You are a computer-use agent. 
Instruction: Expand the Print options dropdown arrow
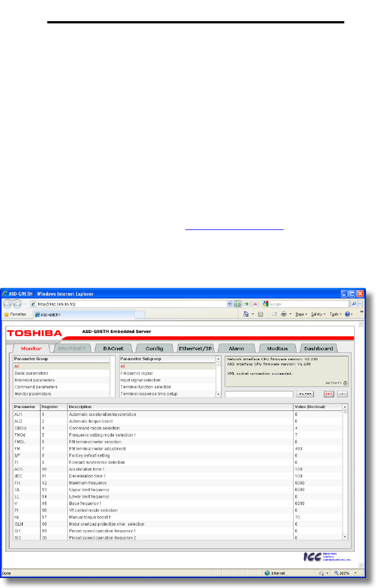290,314
